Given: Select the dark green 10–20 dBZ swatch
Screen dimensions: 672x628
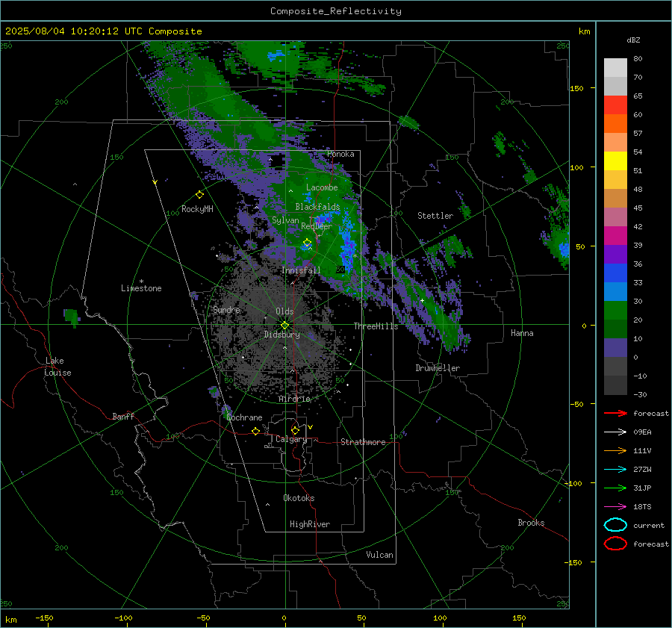Looking at the screenshot, I should 615,329.
